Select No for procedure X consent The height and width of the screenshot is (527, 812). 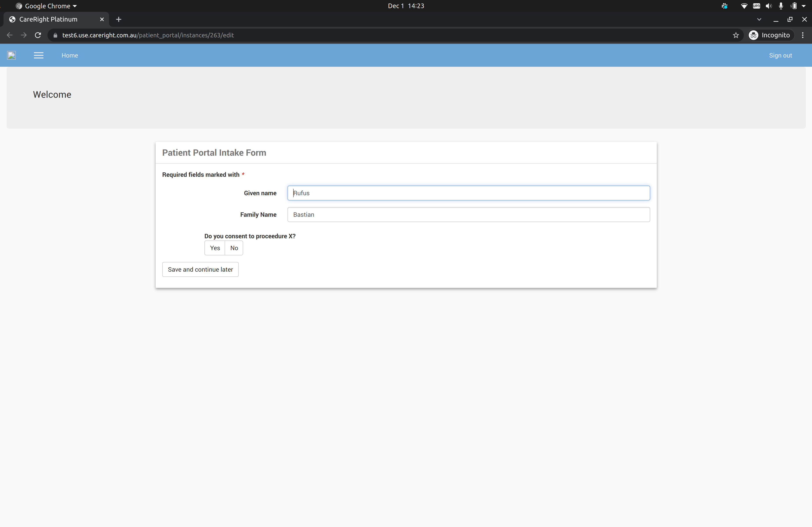234,248
